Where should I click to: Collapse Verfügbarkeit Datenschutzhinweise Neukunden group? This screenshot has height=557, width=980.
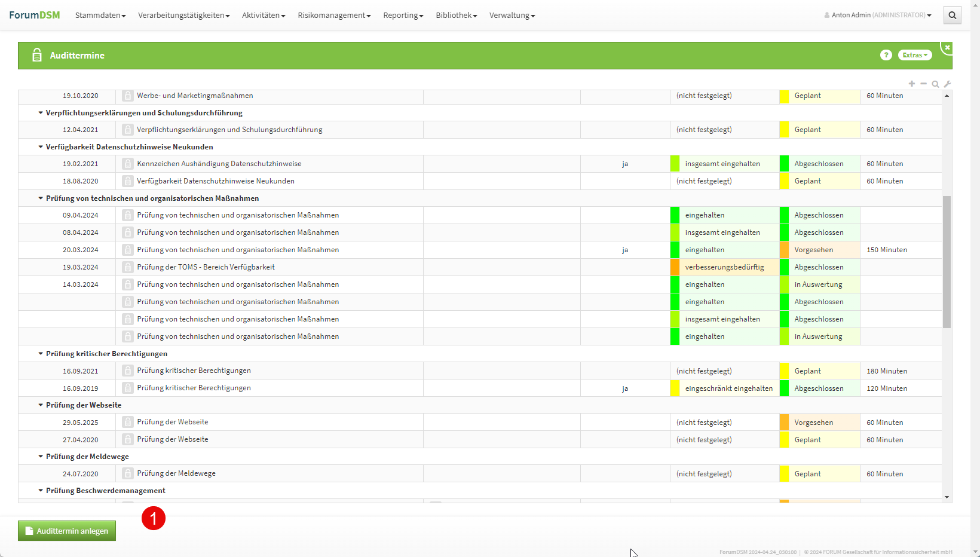(41, 147)
